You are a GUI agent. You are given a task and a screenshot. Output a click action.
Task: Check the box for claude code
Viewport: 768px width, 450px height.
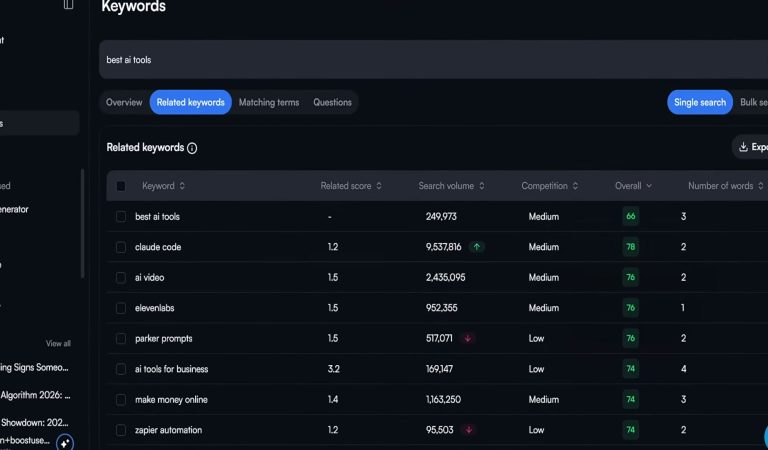click(x=121, y=247)
